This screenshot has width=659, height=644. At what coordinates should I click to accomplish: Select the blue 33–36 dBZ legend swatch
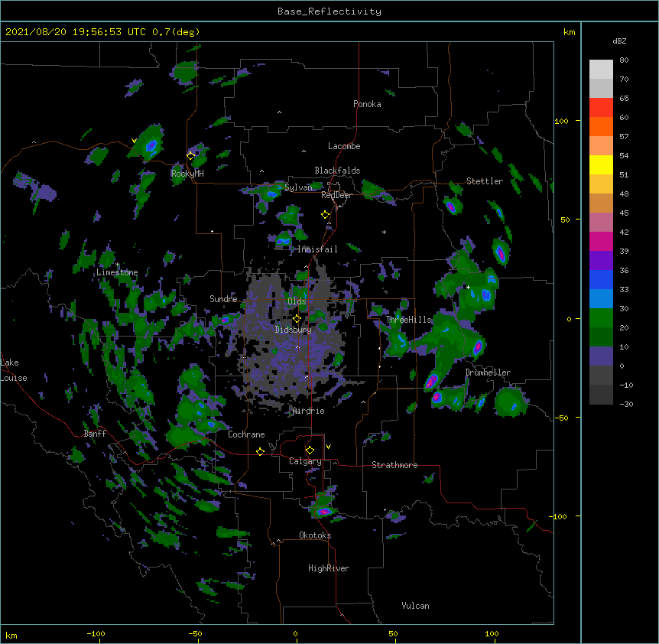pyautogui.click(x=601, y=279)
